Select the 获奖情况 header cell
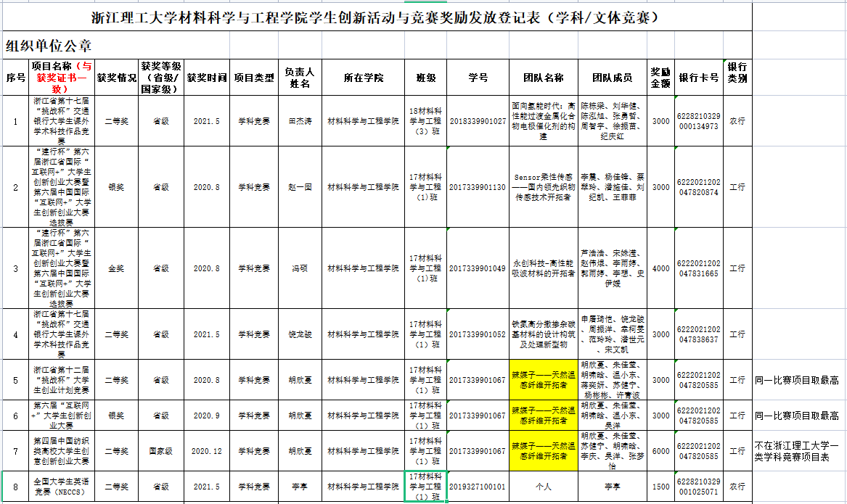 117,78
